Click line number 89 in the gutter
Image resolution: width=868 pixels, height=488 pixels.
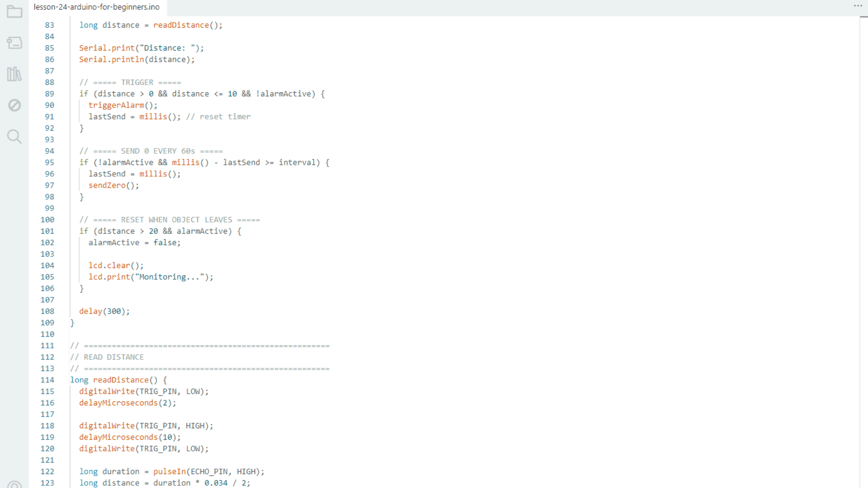[49, 94]
